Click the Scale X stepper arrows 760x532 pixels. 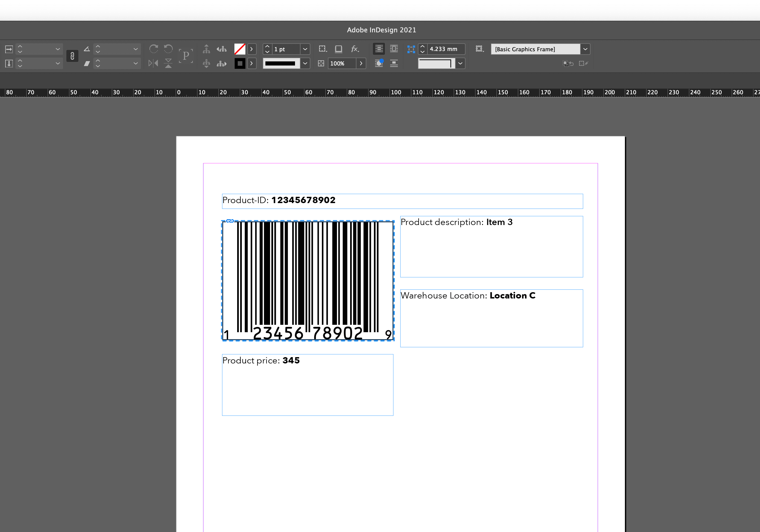[x=20, y=49]
